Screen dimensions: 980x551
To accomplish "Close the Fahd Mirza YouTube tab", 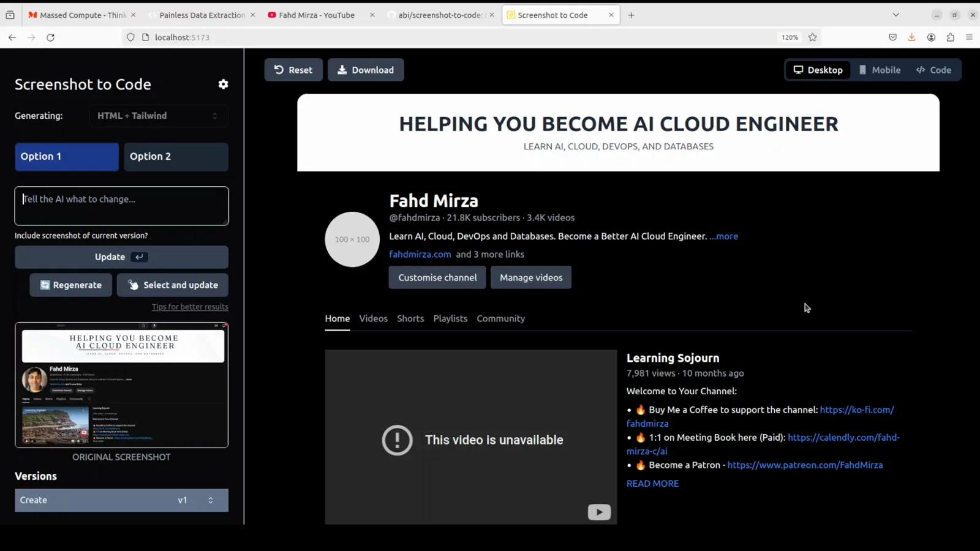I will 372,15.
